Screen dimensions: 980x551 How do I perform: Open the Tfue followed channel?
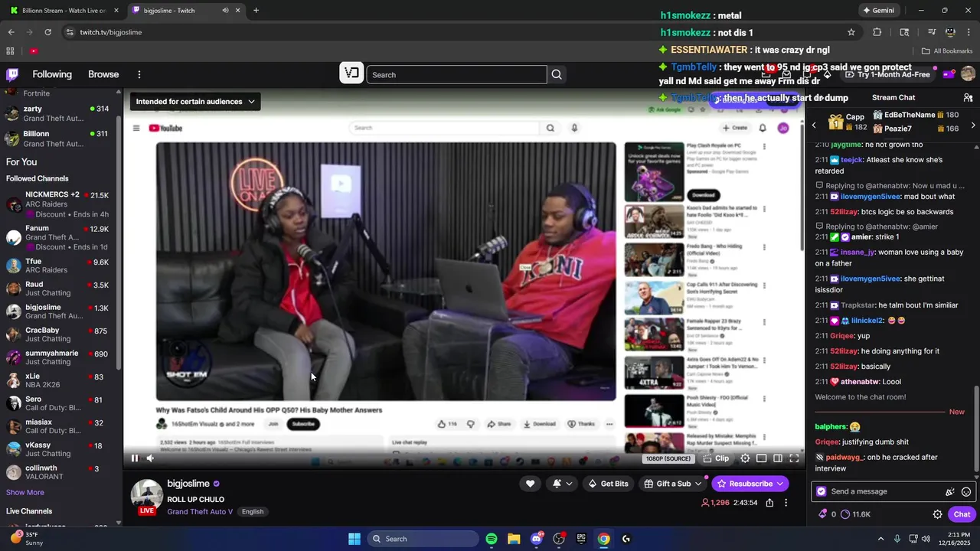click(x=58, y=266)
